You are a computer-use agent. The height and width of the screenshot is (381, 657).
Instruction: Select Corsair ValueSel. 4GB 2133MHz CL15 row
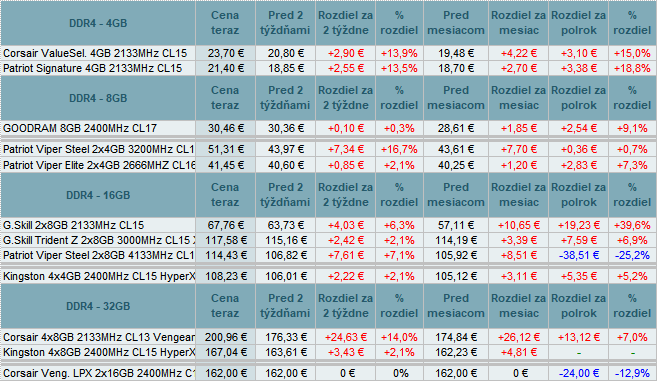(x=328, y=53)
